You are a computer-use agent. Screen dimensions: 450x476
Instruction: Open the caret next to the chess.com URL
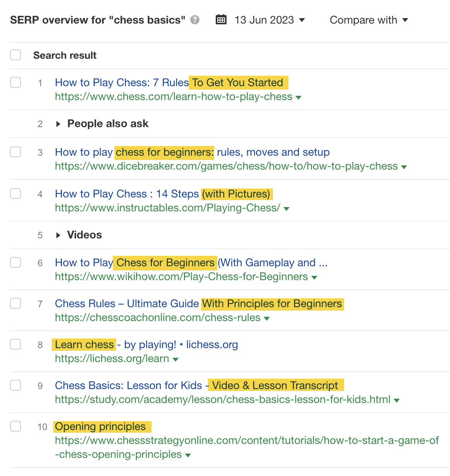pos(298,97)
